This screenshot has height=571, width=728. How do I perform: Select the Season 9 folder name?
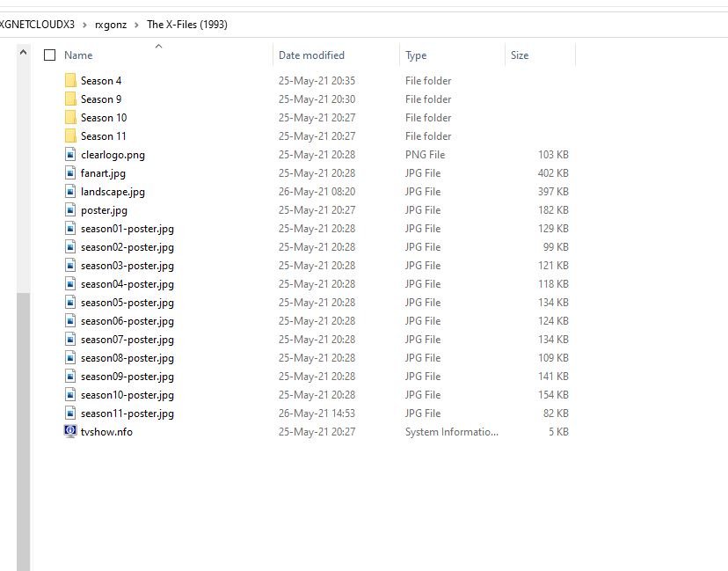(x=101, y=99)
